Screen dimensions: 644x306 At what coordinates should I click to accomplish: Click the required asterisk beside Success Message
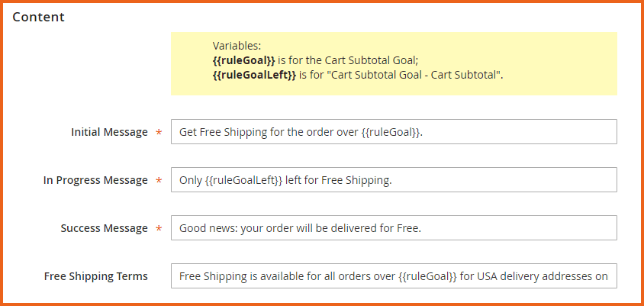(x=159, y=230)
